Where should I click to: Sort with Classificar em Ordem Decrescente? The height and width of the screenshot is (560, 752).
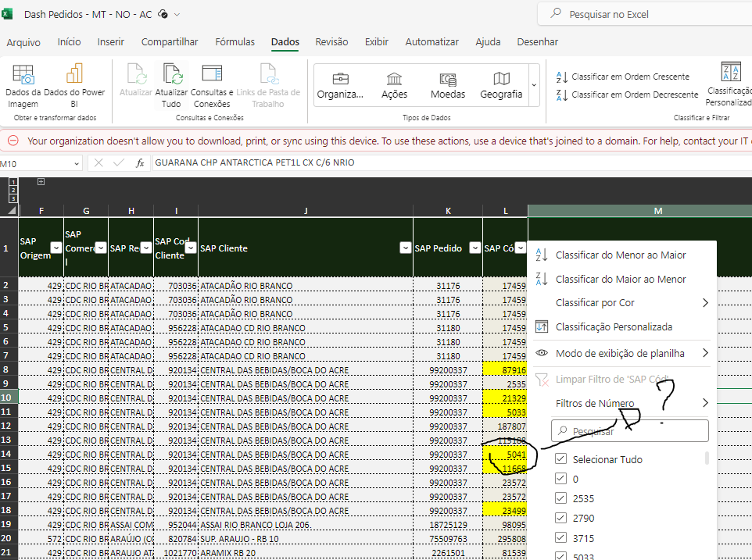627,95
